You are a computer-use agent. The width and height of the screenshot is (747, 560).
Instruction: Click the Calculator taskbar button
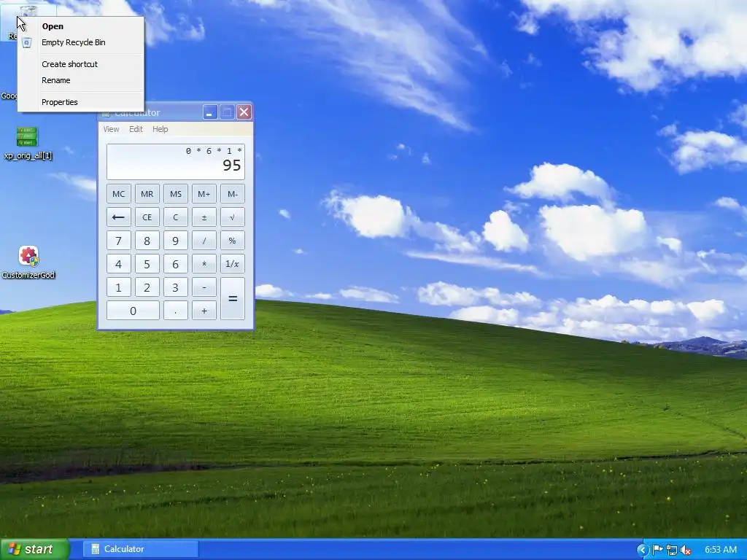(x=141, y=549)
